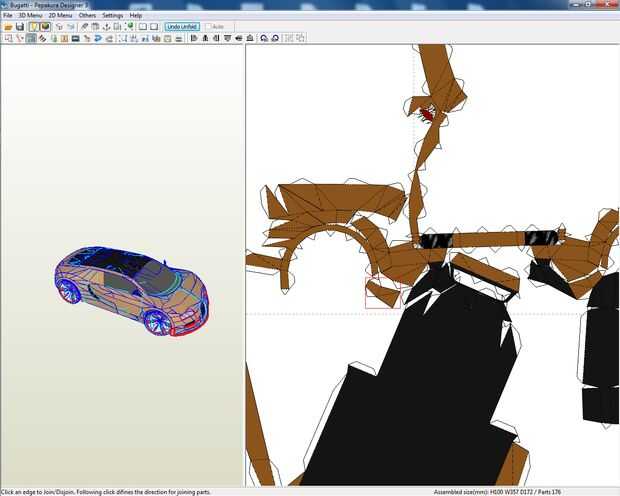Click the eraser-like tool icon

coord(109,38)
